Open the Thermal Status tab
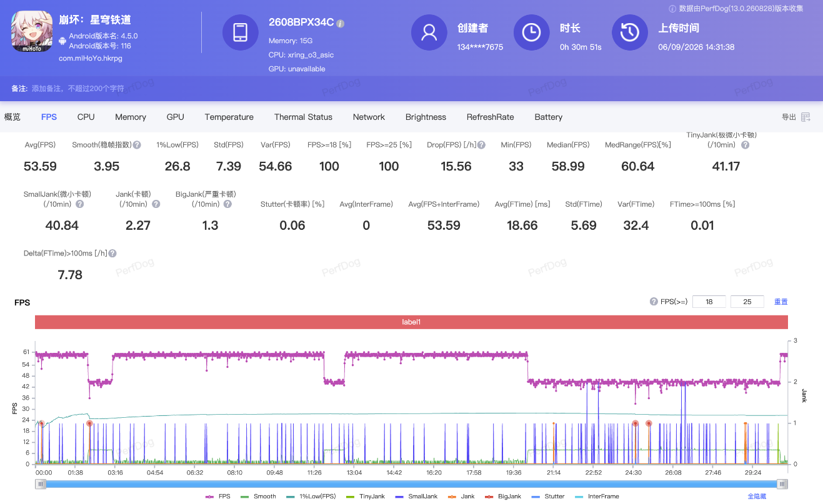The width and height of the screenshot is (823, 504). [x=303, y=117]
